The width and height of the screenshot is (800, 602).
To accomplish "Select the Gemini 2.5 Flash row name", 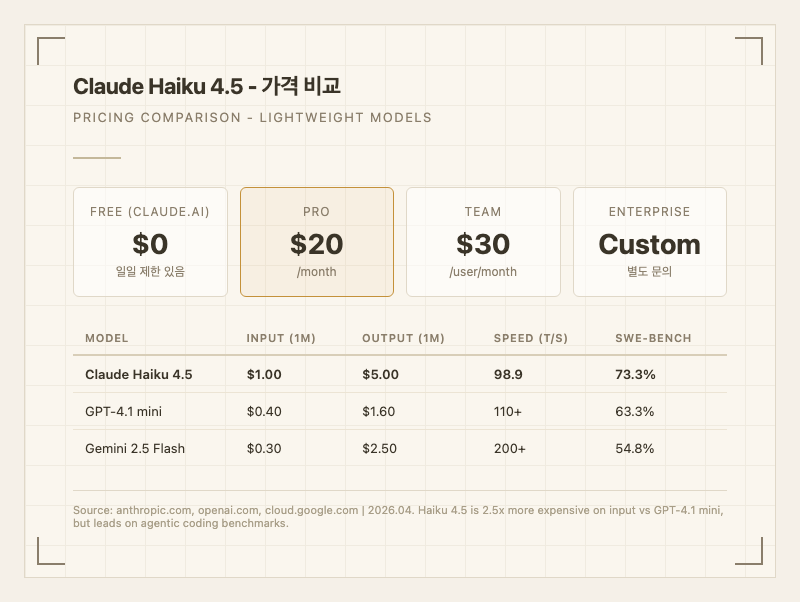I will coord(135,448).
